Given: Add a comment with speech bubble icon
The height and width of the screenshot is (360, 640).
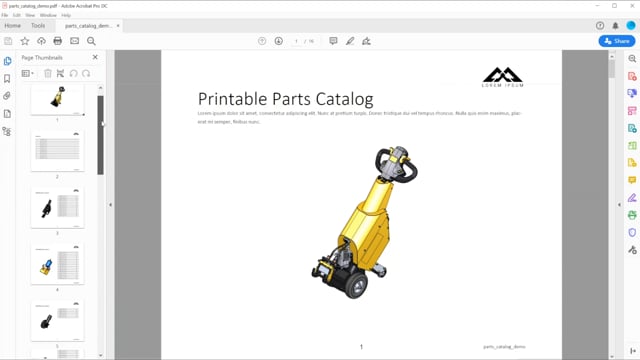Looking at the screenshot, I should tap(333, 41).
